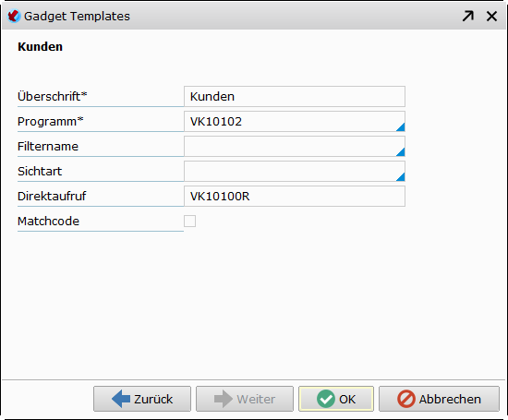This screenshot has width=508, height=420.
Task: Click the Matchcode label text
Action: 48,222
